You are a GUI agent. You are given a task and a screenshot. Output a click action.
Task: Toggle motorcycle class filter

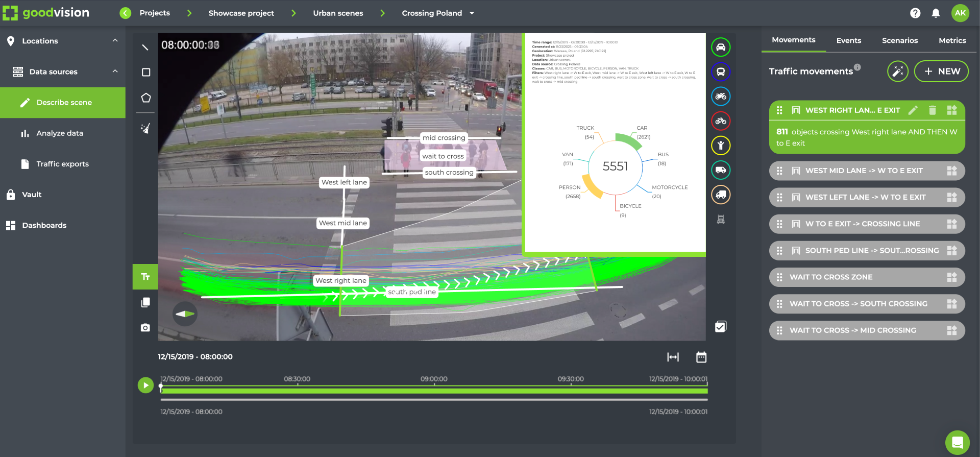tap(721, 97)
